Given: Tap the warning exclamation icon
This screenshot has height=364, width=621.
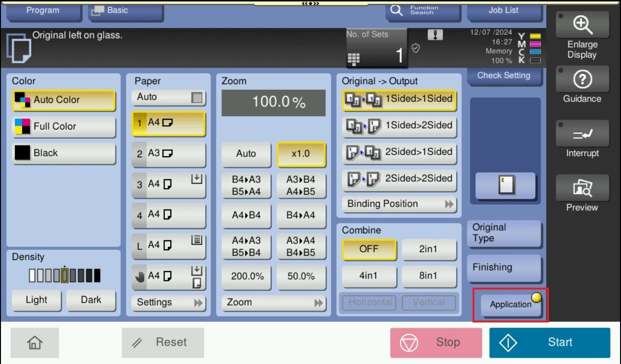Looking at the screenshot, I should pyautogui.click(x=435, y=35).
